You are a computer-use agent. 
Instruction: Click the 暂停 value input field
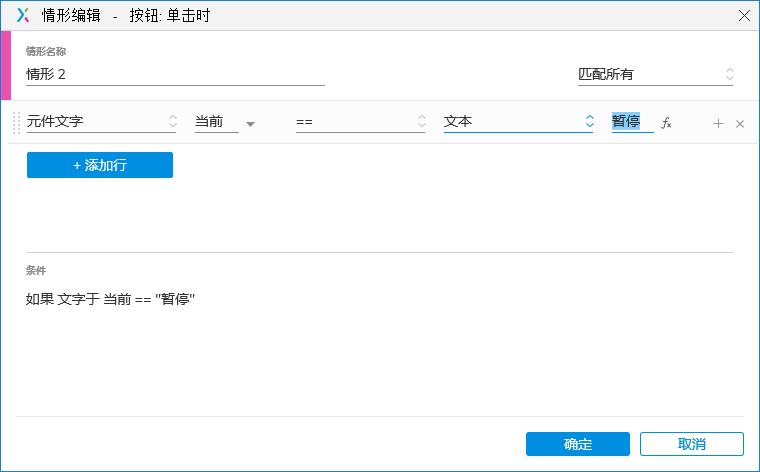click(633, 121)
